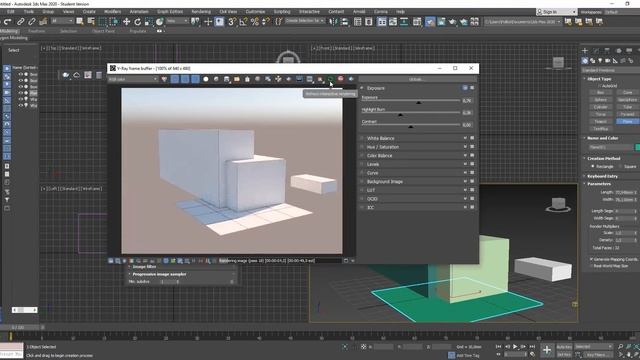Click the Mirror tool icon
Image resolution: width=640 pixels, height=360 pixels.
tap(333, 22)
